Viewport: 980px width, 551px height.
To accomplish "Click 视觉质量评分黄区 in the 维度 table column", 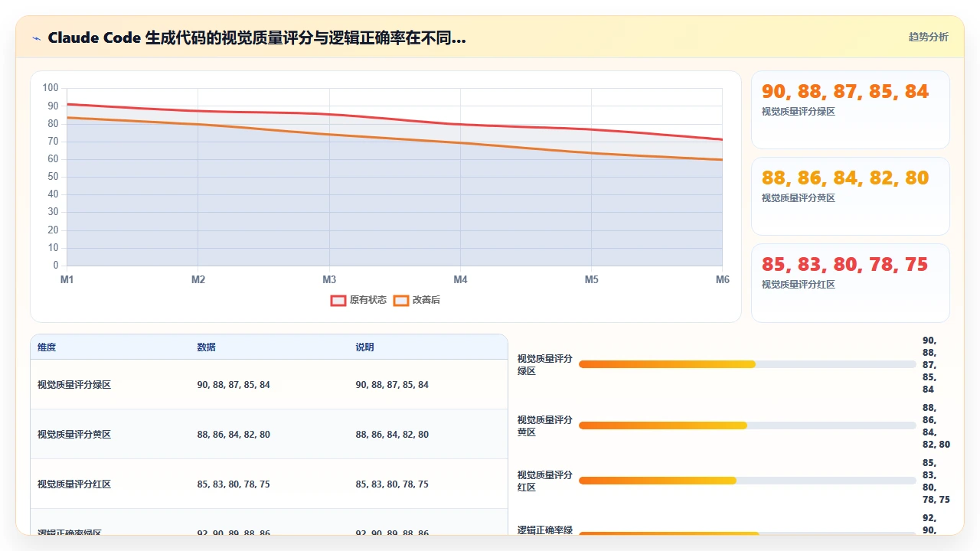I will 74,435.
